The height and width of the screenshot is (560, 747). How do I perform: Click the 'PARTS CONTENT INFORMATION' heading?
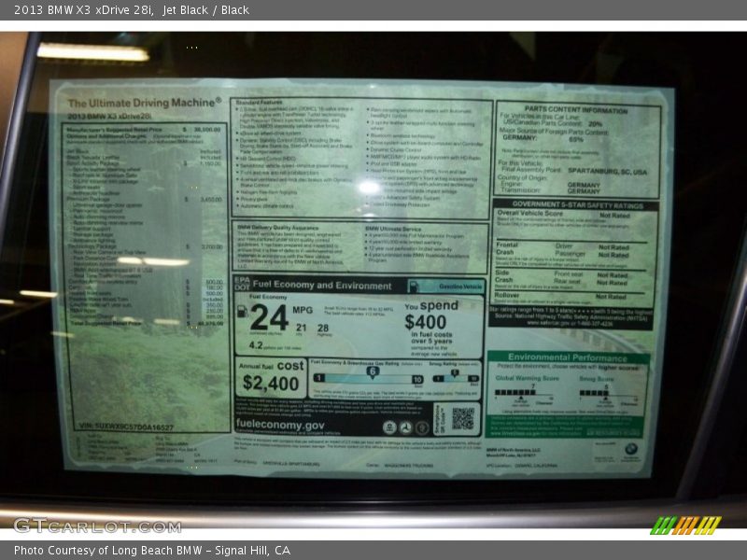click(x=576, y=110)
